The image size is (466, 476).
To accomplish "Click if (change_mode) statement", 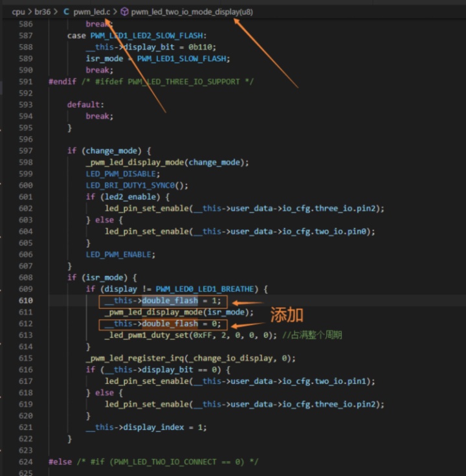I will point(109,151).
